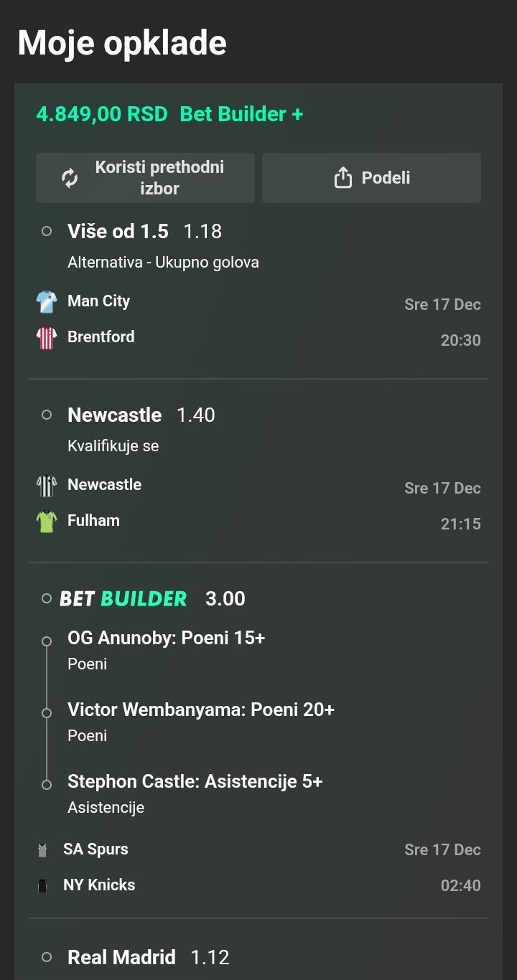Open the Bet Builder 3.00 selection
Image resolution: width=517 pixels, height=980 pixels.
tap(152, 598)
